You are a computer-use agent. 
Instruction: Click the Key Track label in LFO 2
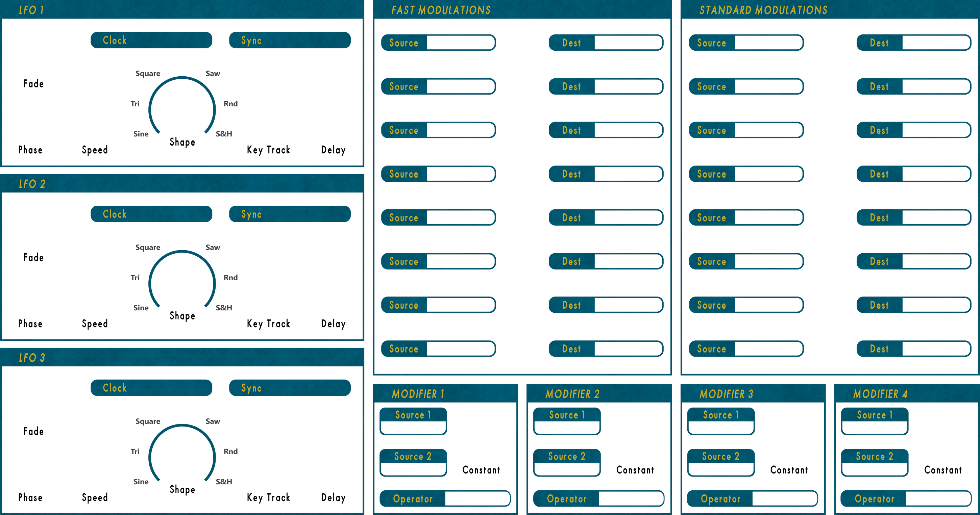[x=269, y=324]
